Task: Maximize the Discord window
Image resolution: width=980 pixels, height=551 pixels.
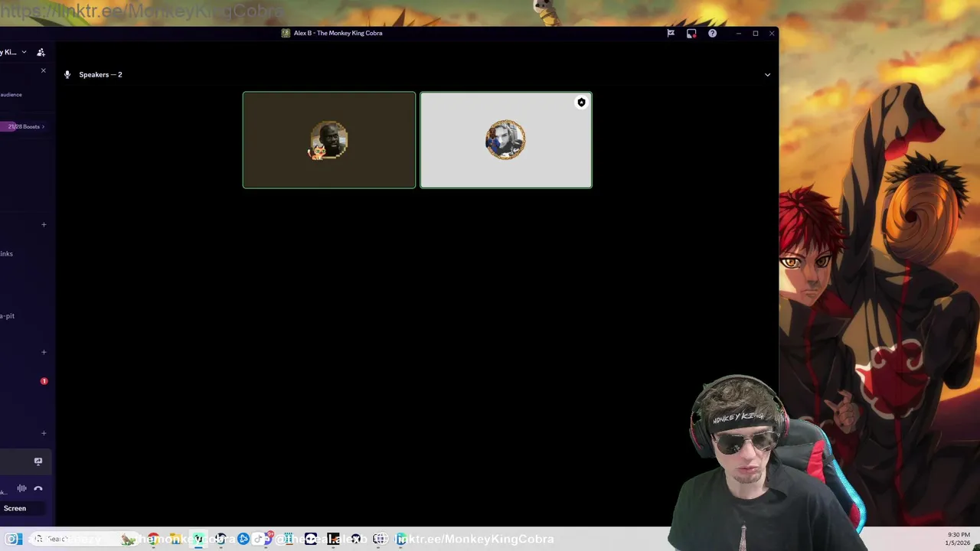Action: (756, 34)
